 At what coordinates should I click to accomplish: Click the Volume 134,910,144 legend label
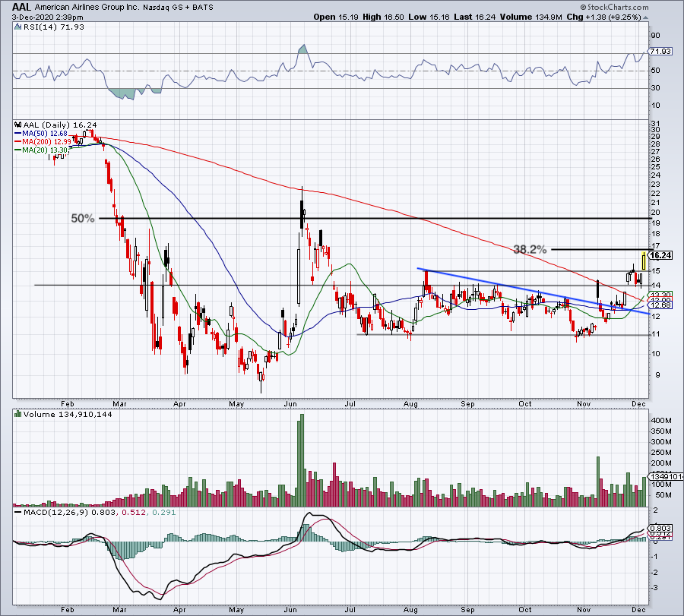coord(68,414)
